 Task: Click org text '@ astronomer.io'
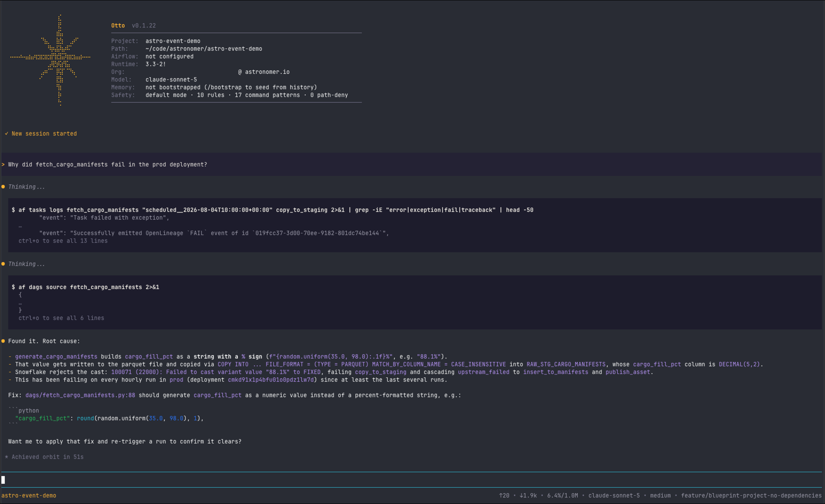tap(264, 72)
